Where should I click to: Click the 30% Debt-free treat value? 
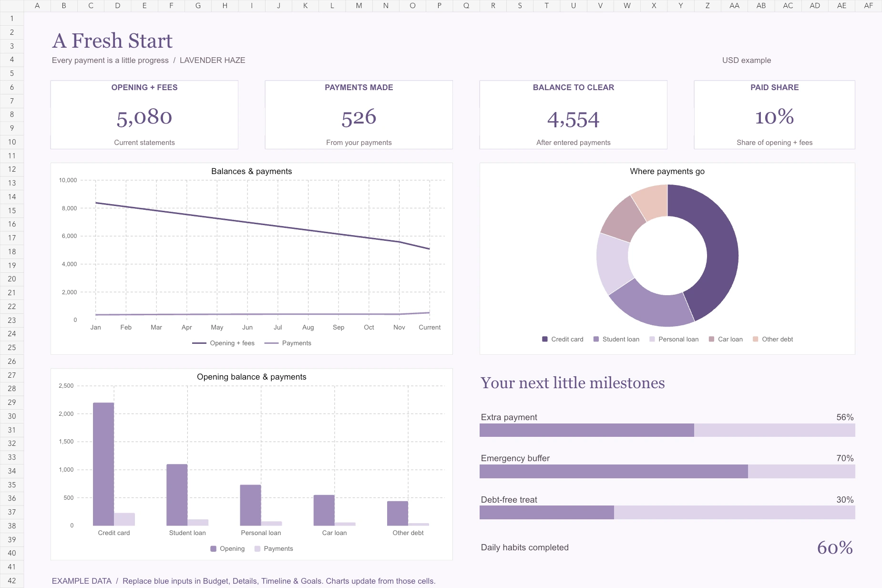pos(845,499)
